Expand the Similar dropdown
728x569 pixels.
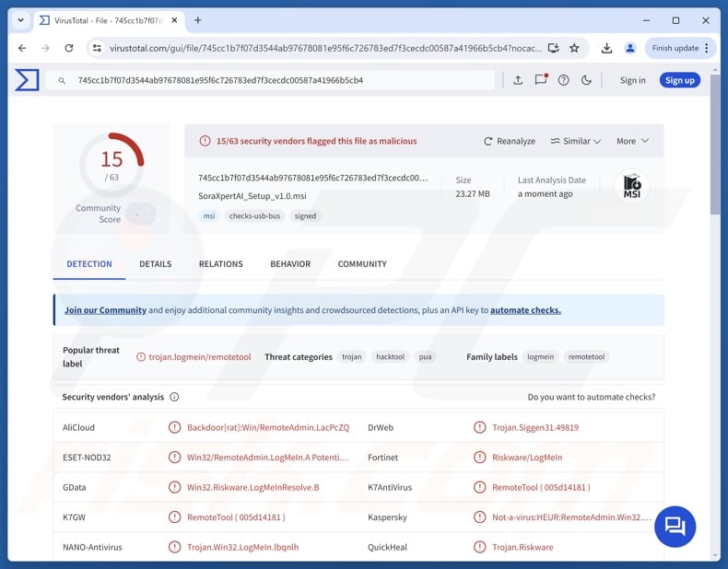(x=575, y=141)
